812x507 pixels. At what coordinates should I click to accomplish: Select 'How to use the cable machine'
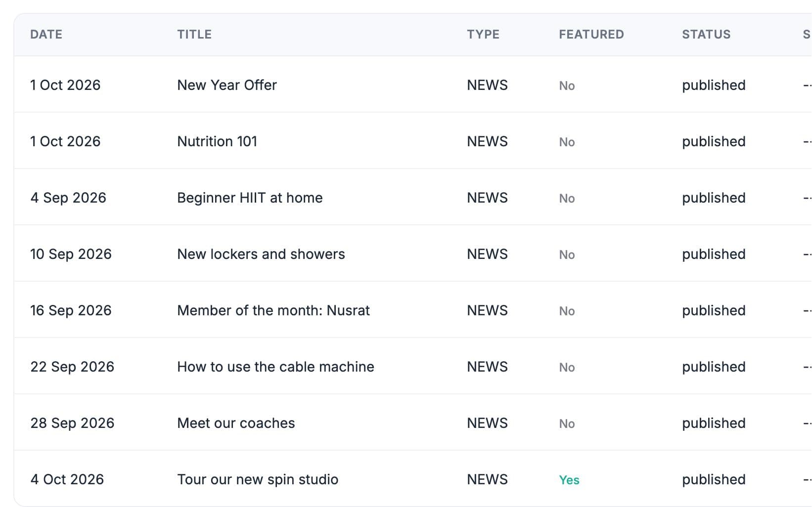pos(276,367)
